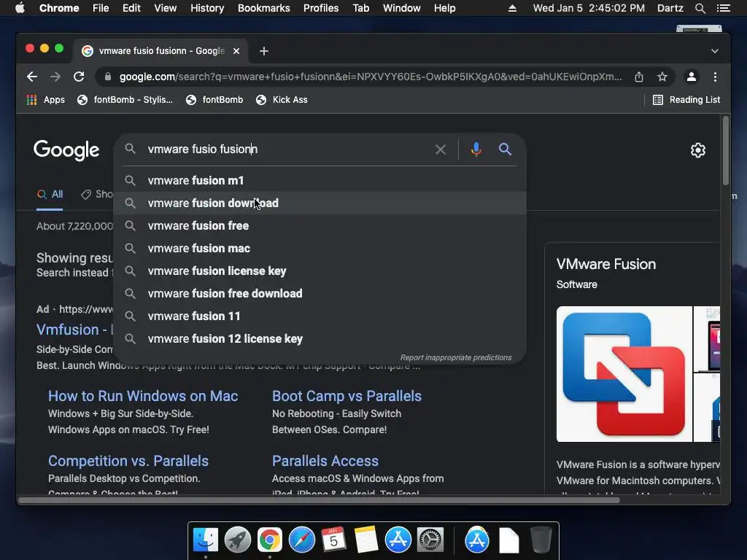The image size is (747, 560).
Task: Select suggestion vmware fusion license key
Action: (x=320, y=271)
